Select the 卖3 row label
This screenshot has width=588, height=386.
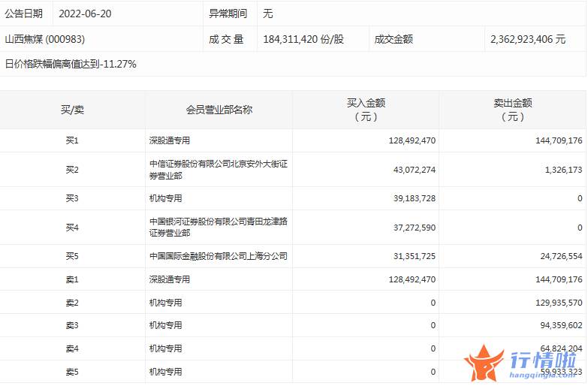(x=72, y=326)
